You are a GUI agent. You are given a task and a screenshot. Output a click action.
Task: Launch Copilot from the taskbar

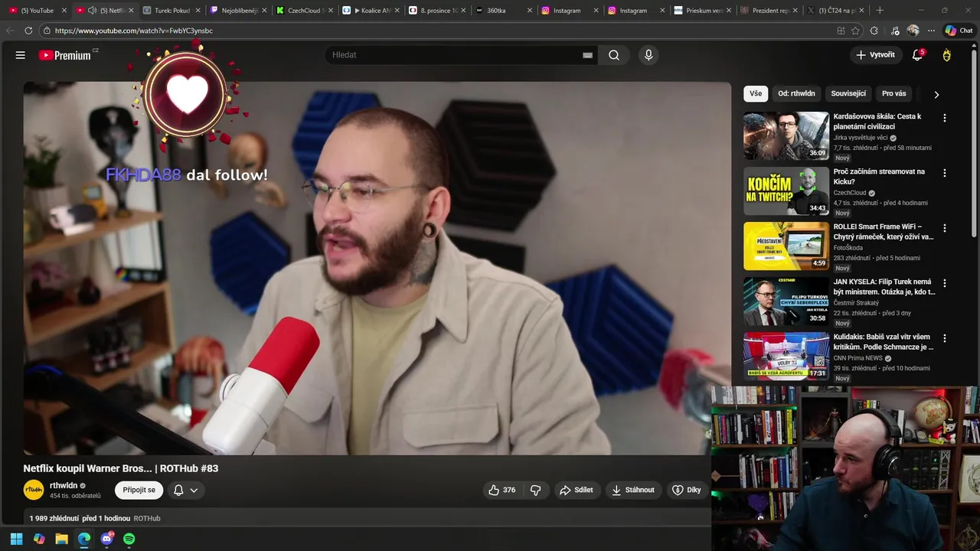tap(39, 539)
